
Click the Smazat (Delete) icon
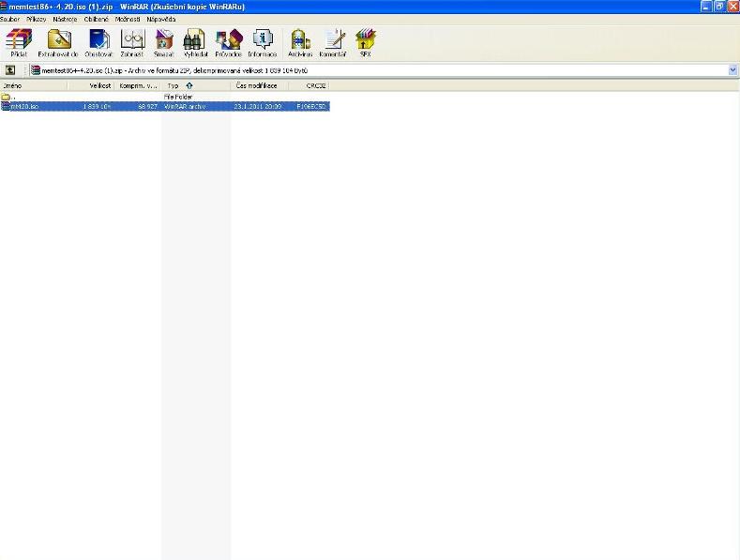point(164,39)
